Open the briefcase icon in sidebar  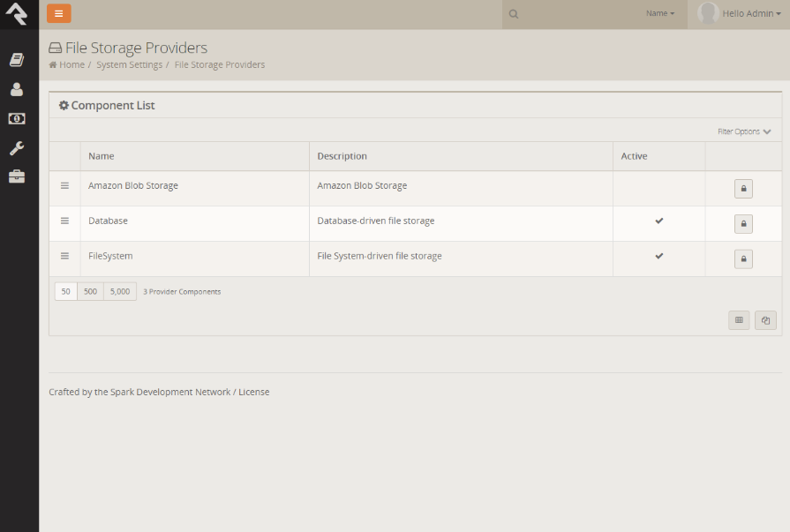point(17,176)
